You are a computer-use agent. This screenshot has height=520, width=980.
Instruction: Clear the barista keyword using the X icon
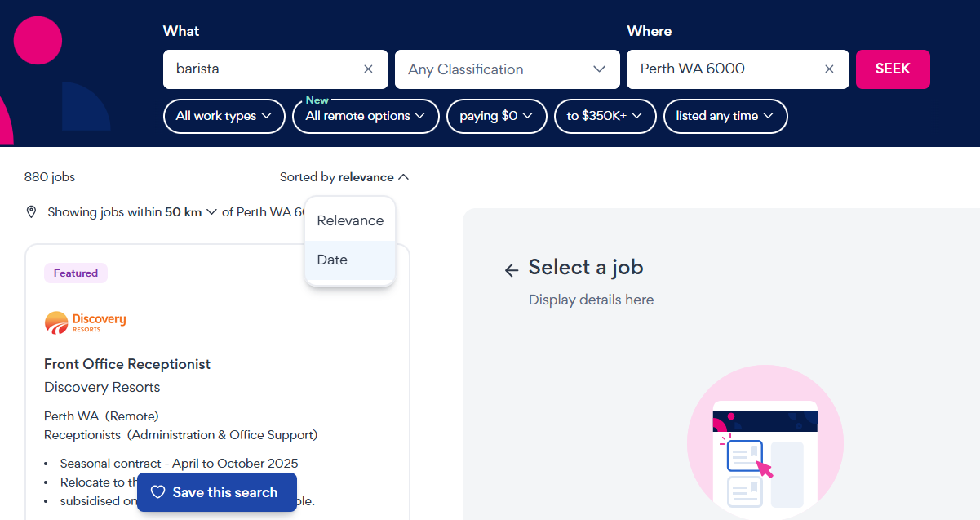click(368, 69)
